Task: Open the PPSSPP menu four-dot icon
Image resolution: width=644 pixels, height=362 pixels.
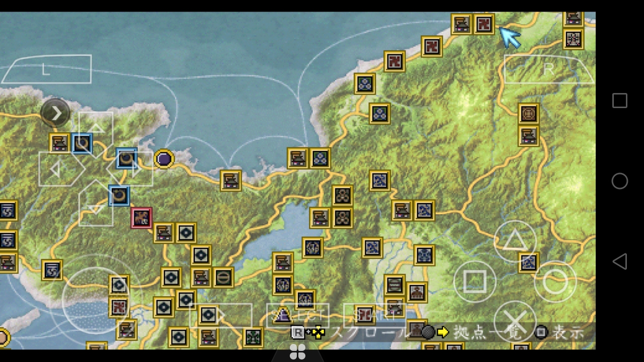Action: pos(297,352)
